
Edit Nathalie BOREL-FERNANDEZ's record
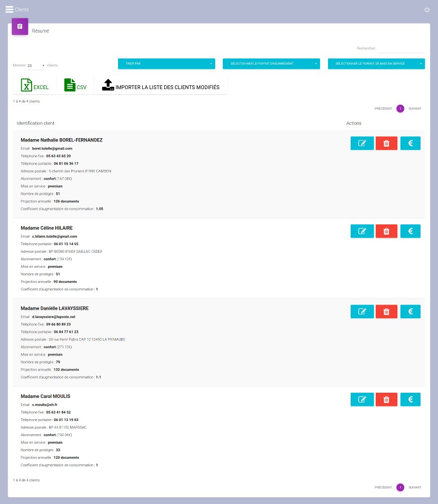362,143
